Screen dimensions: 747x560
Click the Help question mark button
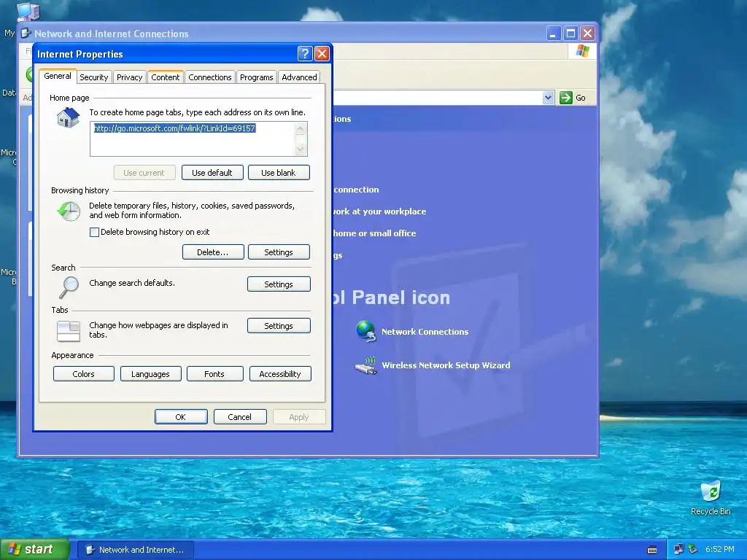[x=305, y=53]
